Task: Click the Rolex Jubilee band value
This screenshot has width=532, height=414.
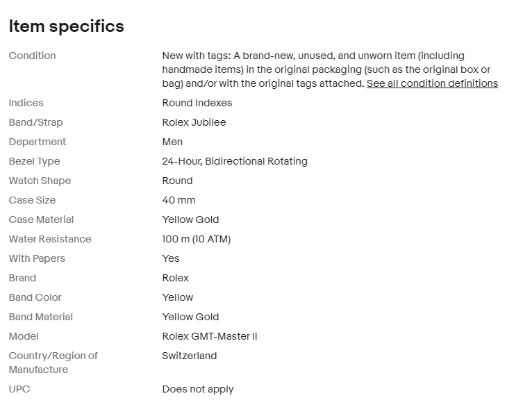Action: (194, 122)
